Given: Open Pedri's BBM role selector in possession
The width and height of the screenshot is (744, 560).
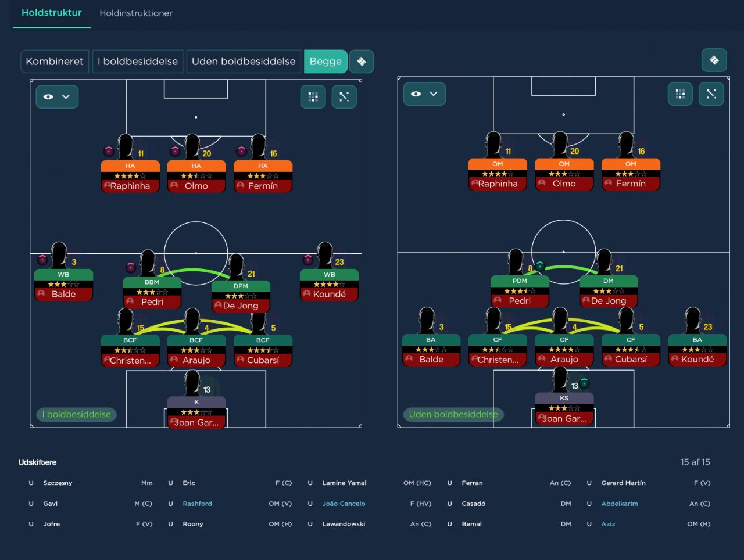Looking at the screenshot, I should coord(152,282).
